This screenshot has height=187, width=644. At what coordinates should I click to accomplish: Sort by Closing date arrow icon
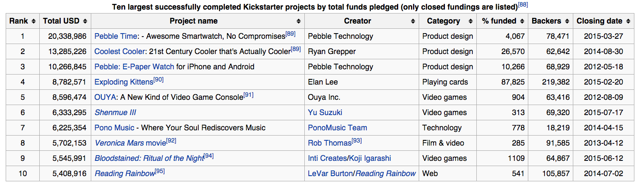tap(628, 21)
